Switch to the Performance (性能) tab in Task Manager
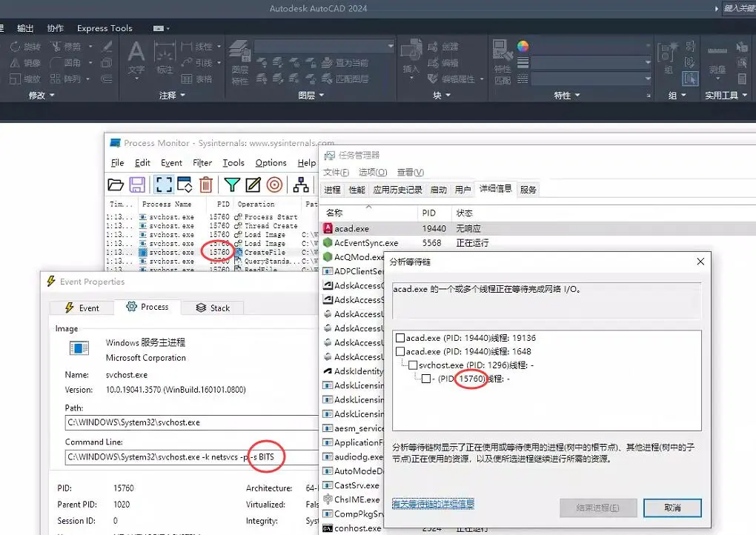Viewport: 756px width, 535px height. (357, 190)
